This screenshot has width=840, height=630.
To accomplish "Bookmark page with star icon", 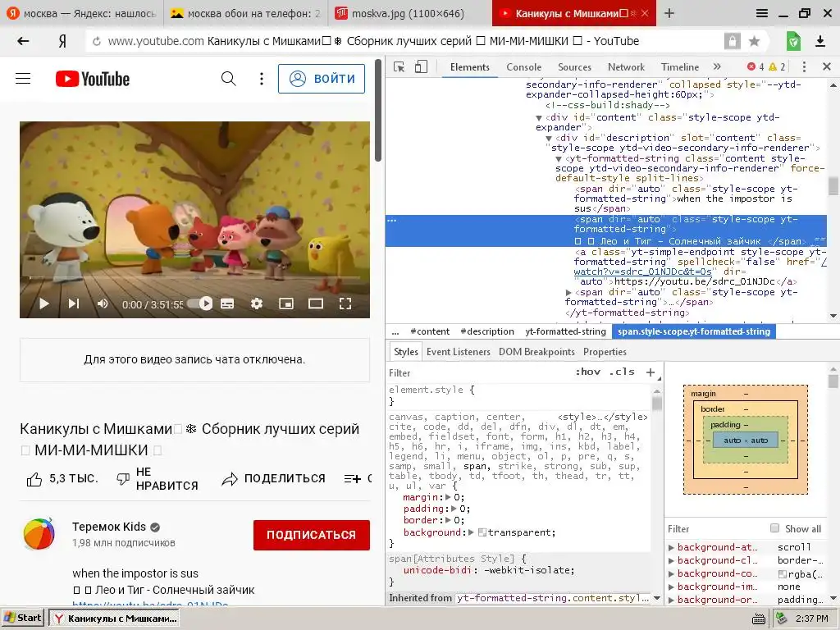I will pyautogui.click(x=755, y=41).
